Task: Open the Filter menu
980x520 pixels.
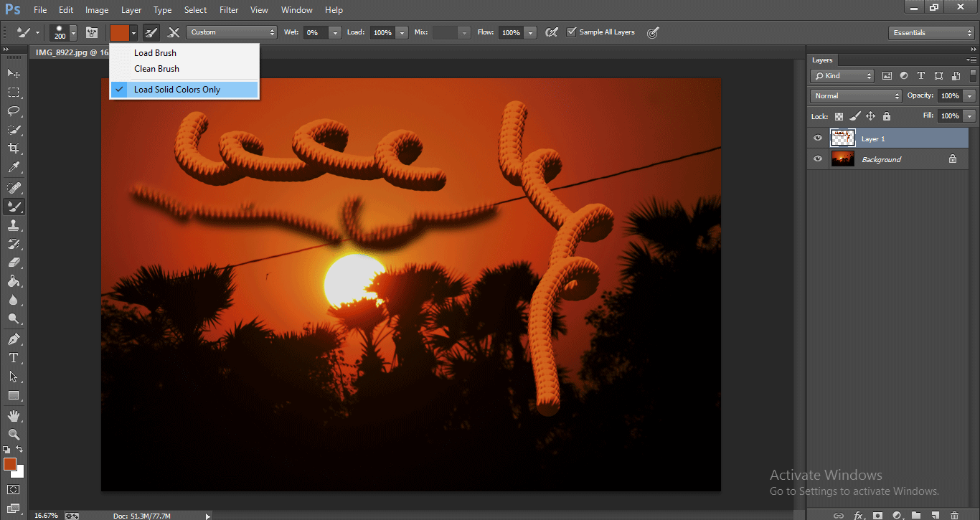Action: [x=229, y=10]
